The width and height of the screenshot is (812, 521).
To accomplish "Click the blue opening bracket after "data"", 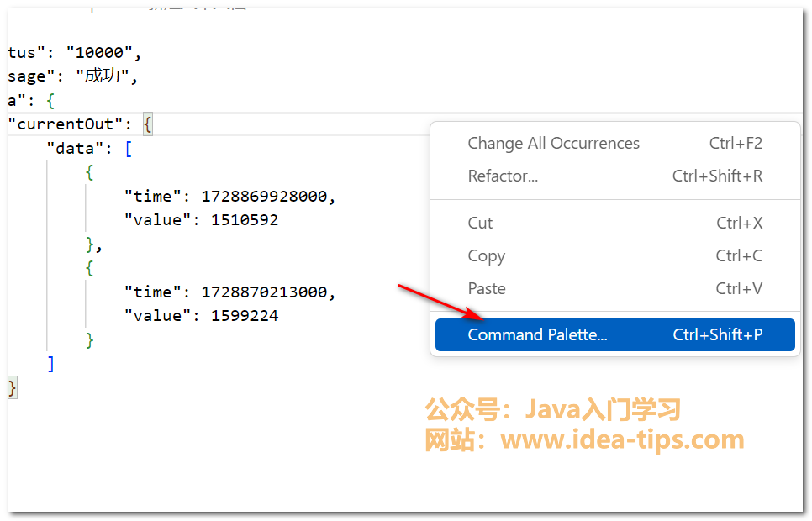I will point(129,149).
